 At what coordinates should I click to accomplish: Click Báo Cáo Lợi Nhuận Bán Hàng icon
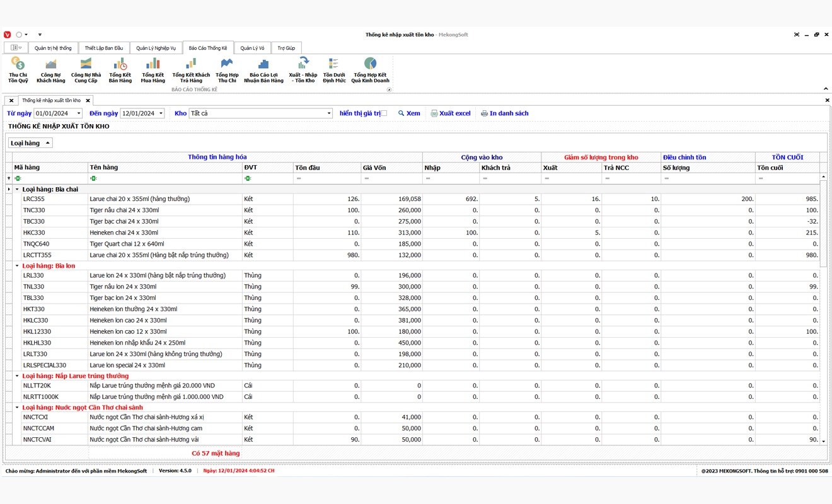coord(263,69)
